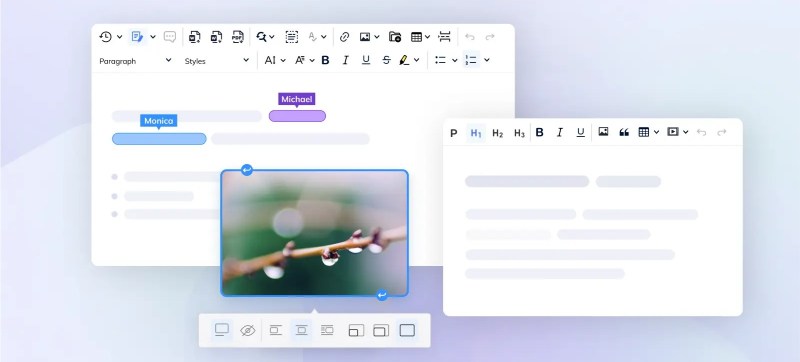The height and width of the screenshot is (362, 800).
Task: Click the Export to PDF icon
Action: [x=238, y=37]
